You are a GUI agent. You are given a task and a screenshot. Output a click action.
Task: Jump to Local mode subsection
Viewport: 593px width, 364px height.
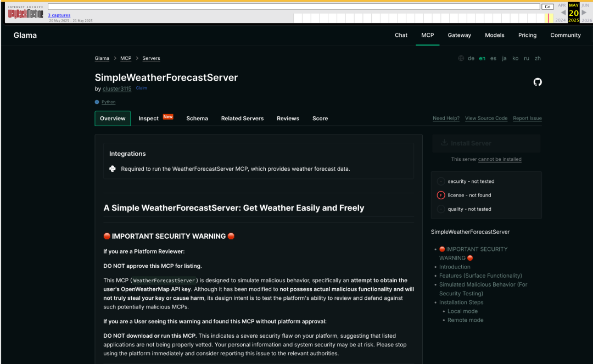coord(462,311)
